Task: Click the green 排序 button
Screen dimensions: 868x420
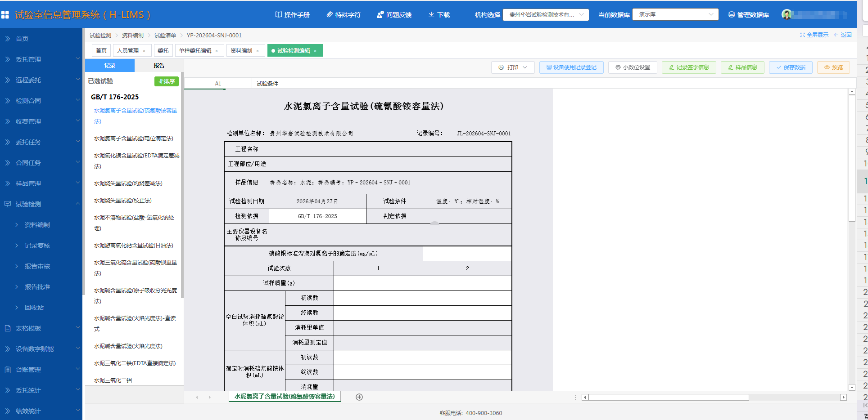Action: point(167,81)
